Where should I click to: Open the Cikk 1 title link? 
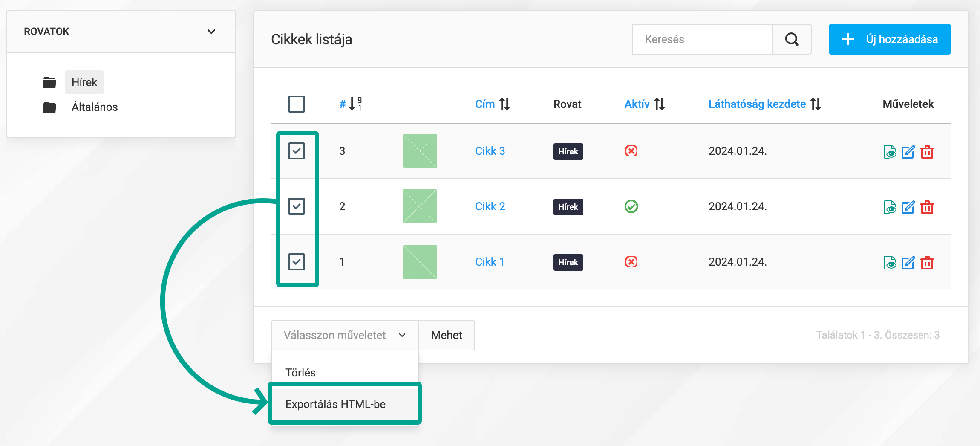tap(490, 262)
